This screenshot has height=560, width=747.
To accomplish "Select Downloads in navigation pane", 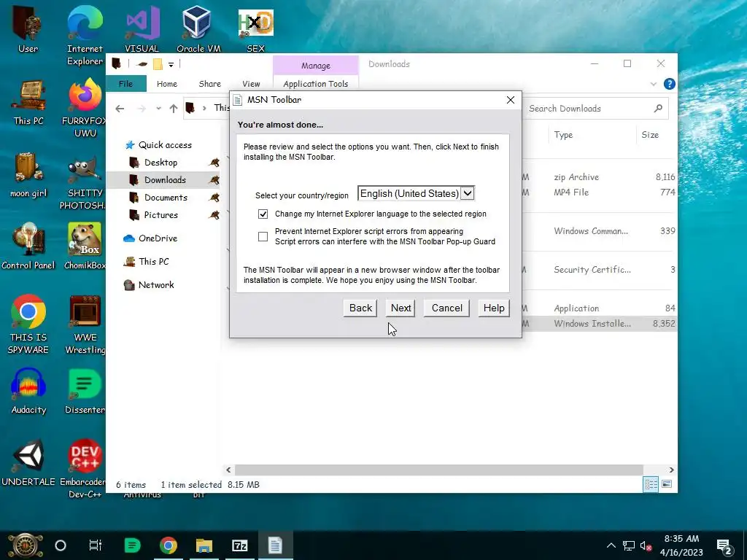I will (x=165, y=180).
